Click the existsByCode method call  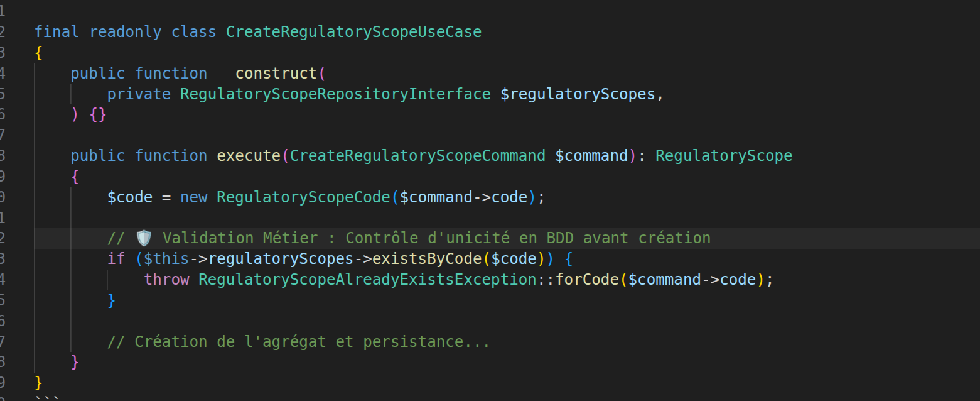pos(426,259)
